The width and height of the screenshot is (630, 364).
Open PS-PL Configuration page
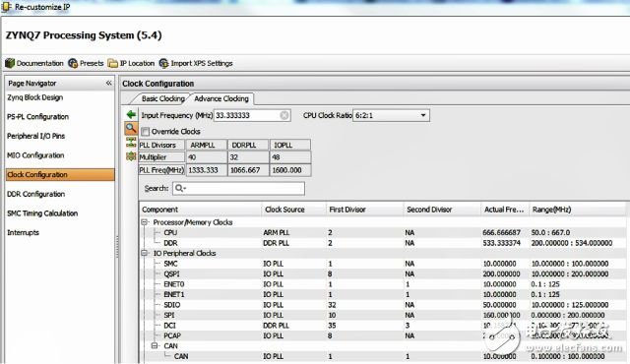37,117
